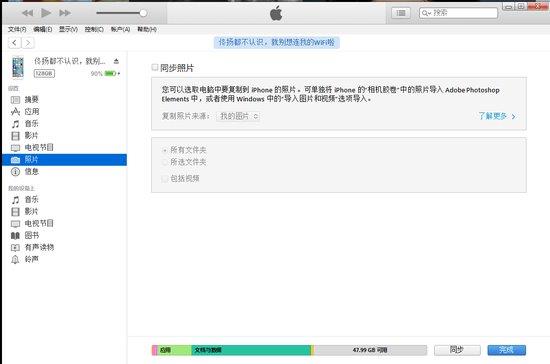The height and width of the screenshot is (364, 550).
Task: Click on-device 电视节目 screen icon
Action: pos(15,224)
